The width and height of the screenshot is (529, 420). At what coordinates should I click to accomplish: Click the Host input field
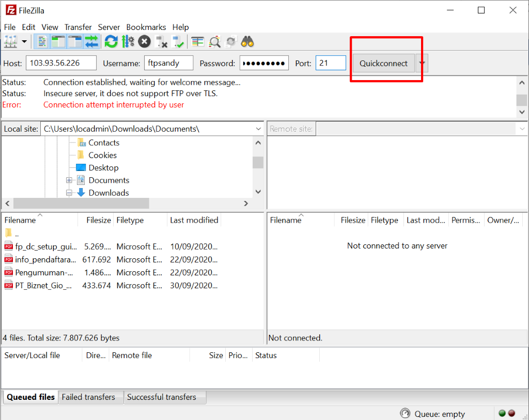61,63
